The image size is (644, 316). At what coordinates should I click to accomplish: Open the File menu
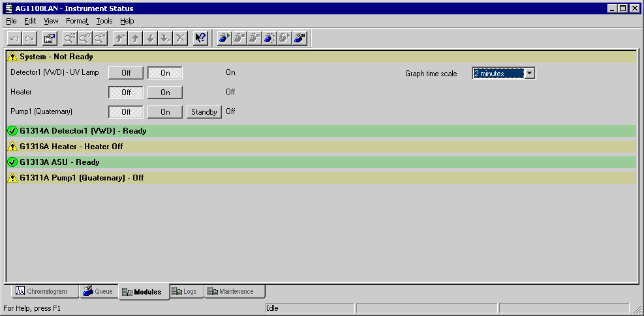[12, 21]
